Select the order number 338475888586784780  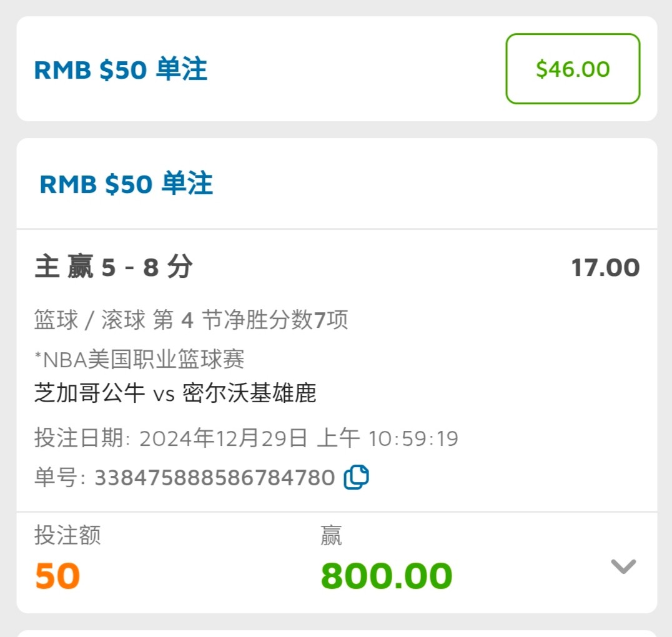point(214,478)
